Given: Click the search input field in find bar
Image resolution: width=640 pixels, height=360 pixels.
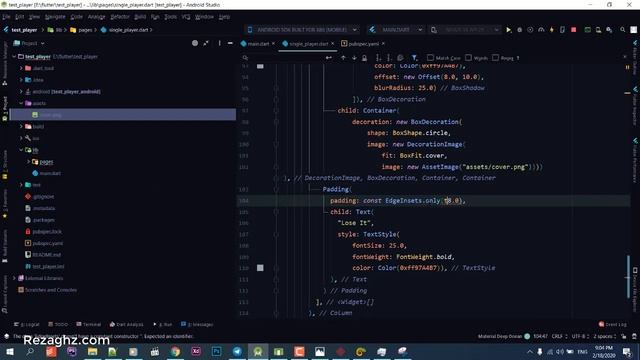Looking at the screenshot, I should (286, 58).
